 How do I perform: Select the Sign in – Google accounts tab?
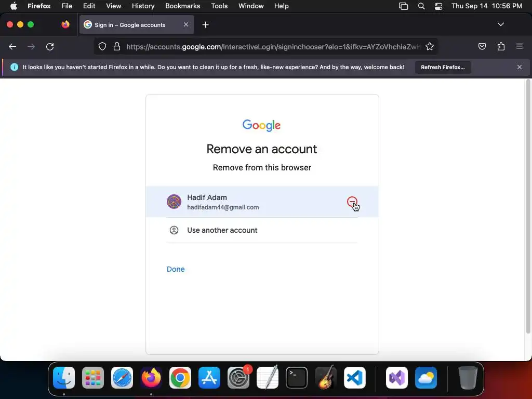(137, 25)
